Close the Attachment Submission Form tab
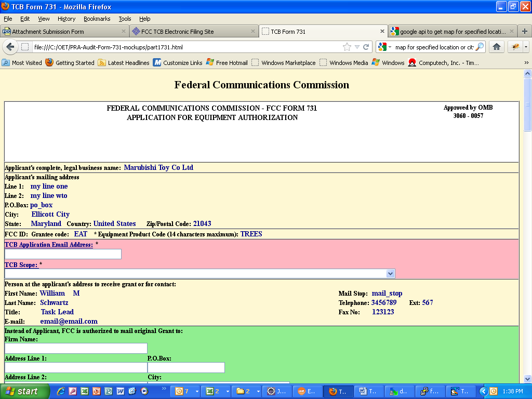Screen dimensions: 532x399 [123, 31]
